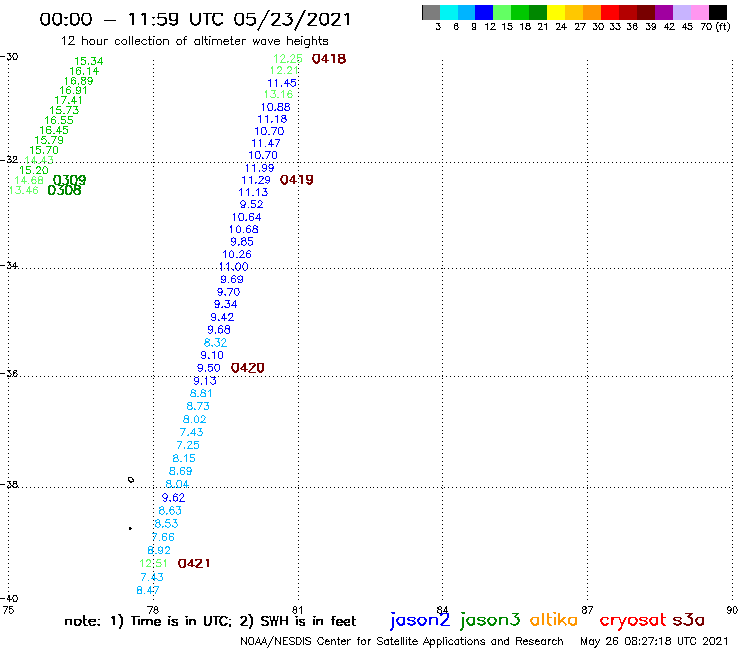Click the yellow swatch in the wave height legend
This screenshot has height=650, width=740.
point(556,12)
